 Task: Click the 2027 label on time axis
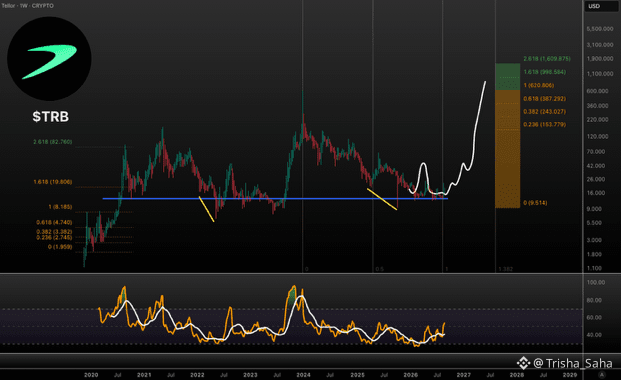pos(464,375)
